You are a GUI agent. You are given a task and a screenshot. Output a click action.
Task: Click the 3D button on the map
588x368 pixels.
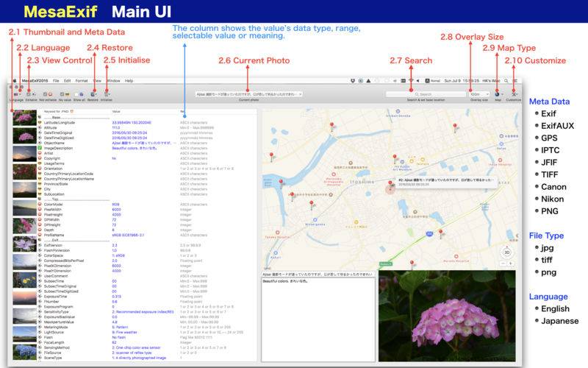point(507,252)
